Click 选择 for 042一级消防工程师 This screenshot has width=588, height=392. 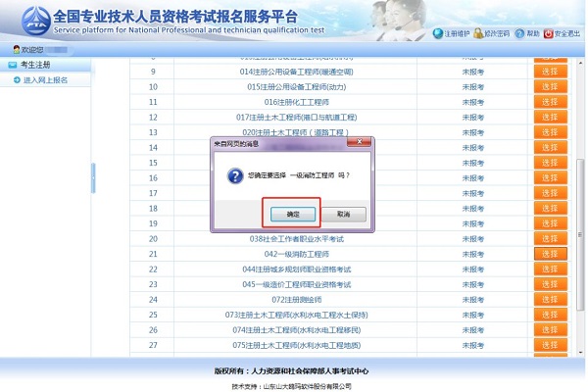[x=550, y=254]
